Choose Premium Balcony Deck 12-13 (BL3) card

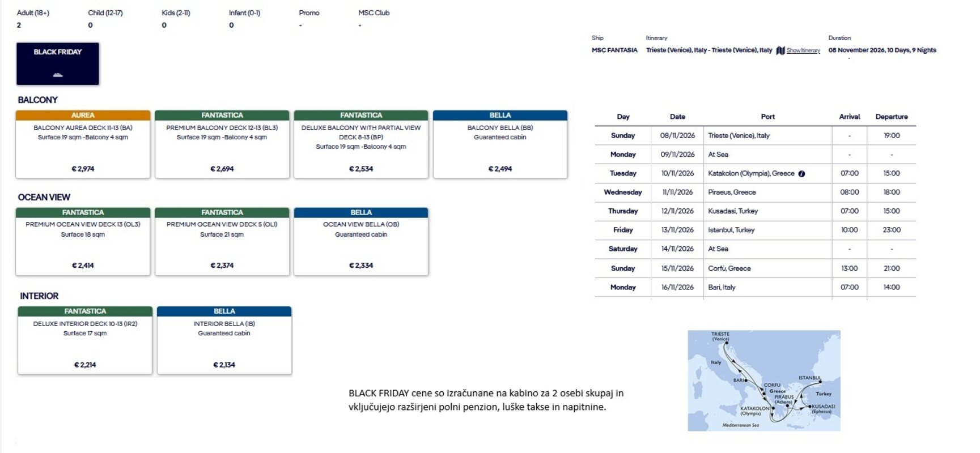(222, 144)
